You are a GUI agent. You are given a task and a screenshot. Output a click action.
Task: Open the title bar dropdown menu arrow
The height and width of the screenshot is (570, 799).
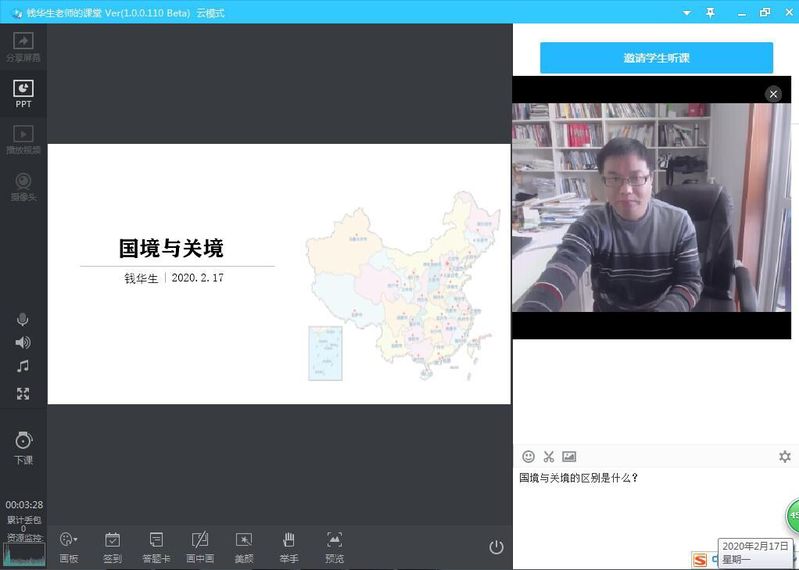point(687,13)
